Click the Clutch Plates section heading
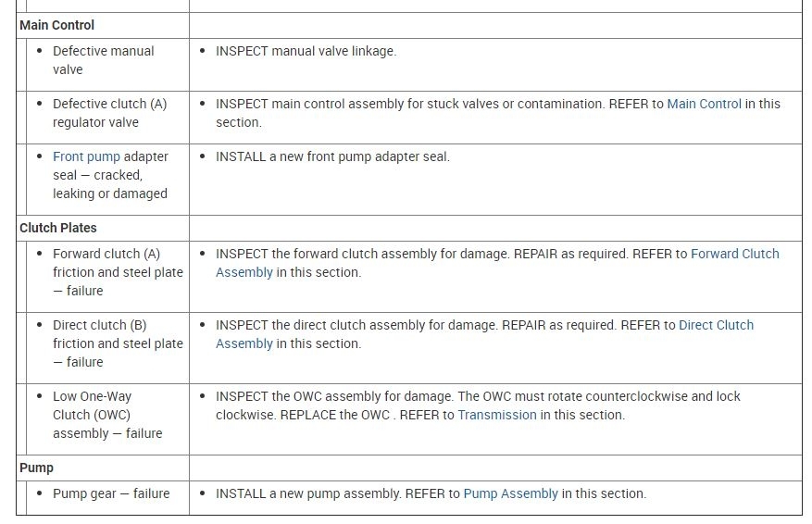 (57, 228)
